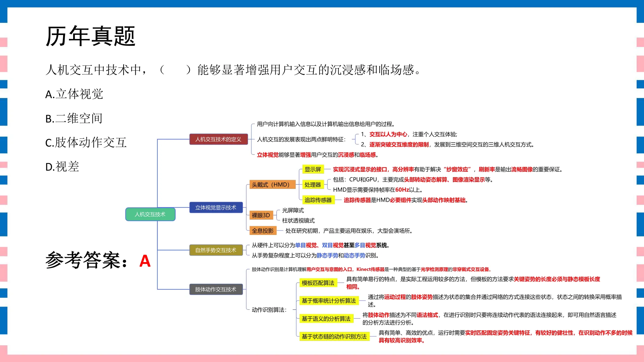644x362 pixels.
Task: Select answer option A.立体视觉
Action: click(x=74, y=94)
